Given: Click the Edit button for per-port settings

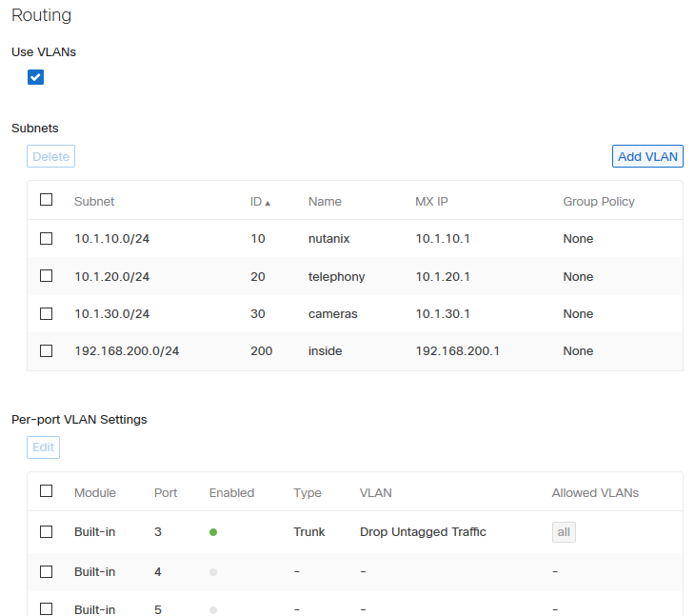Looking at the screenshot, I should tap(44, 447).
